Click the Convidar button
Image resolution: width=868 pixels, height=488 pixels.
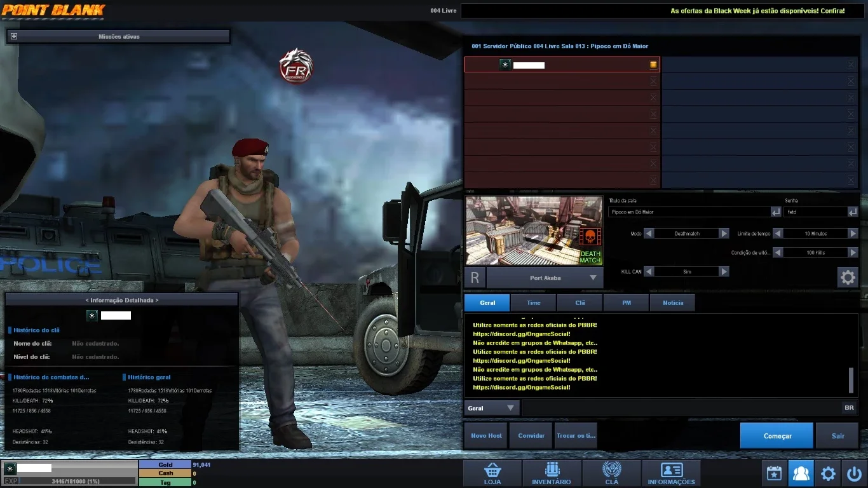(x=531, y=435)
